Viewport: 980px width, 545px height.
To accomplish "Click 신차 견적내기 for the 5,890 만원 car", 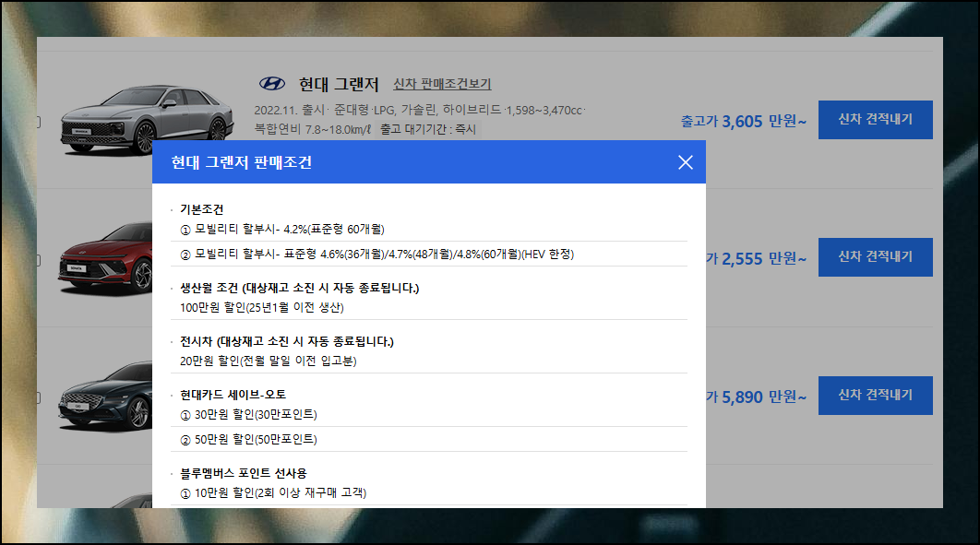I will coord(875,396).
